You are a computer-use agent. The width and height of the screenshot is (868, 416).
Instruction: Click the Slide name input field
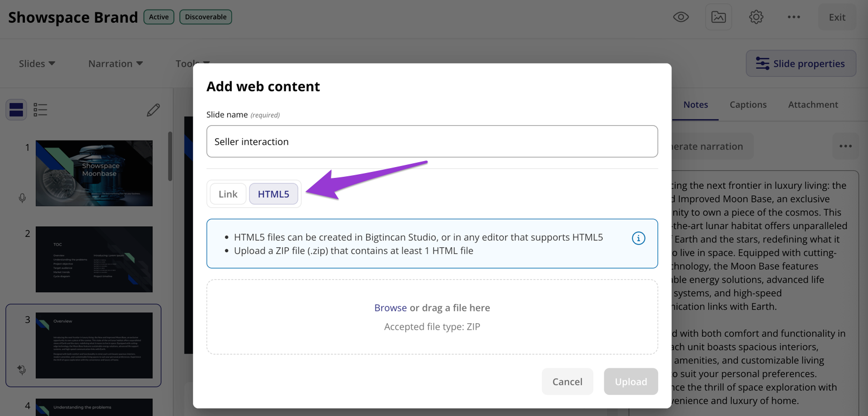(x=432, y=142)
